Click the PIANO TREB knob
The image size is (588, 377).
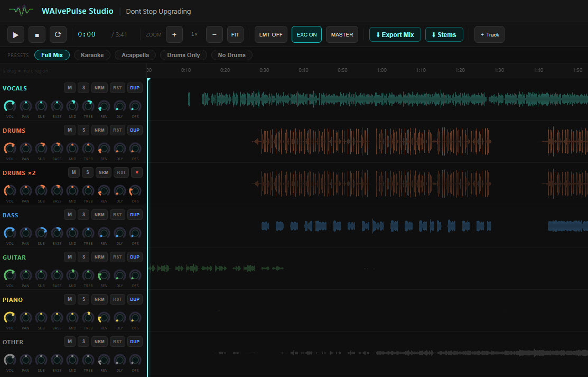point(88,318)
